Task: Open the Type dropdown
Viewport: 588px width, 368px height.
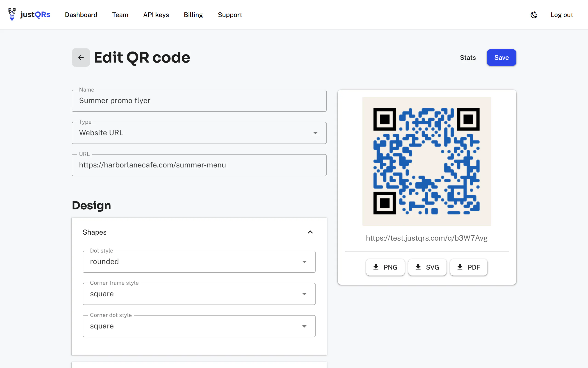Action: (199, 133)
